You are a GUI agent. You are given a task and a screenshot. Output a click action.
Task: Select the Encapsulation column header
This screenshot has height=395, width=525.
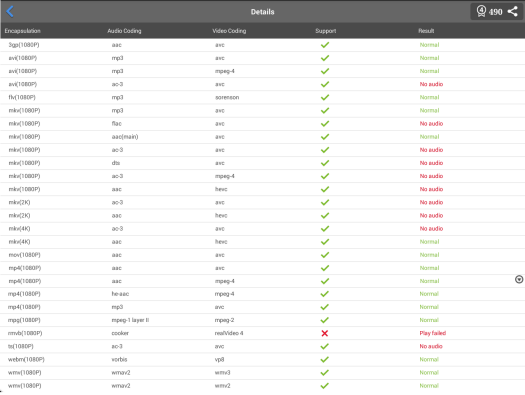tap(22, 31)
